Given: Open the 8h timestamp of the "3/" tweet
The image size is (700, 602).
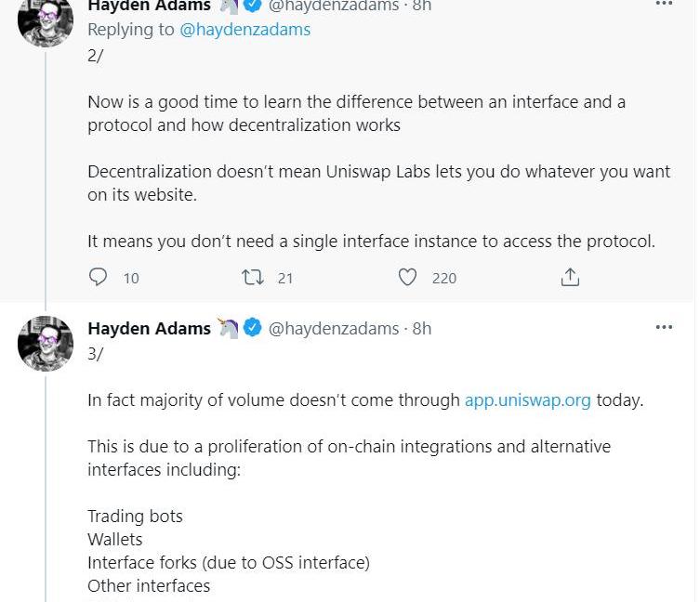Looking at the screenshot, I should [422, 328].
